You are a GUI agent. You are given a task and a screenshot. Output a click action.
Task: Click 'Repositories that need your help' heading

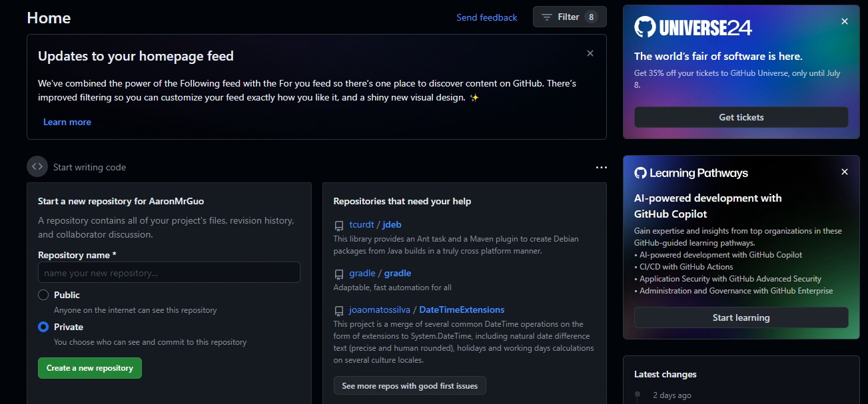pos(402,201)
